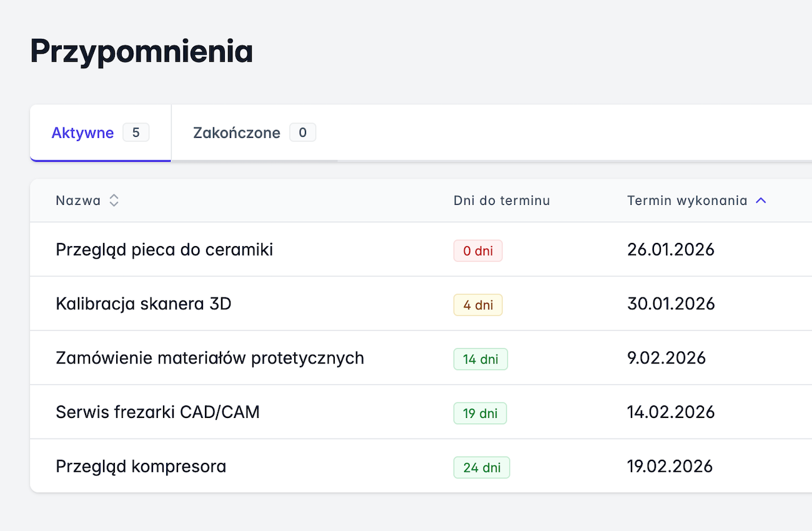Screen dimensions: 812x531
Task: Select the Serwis frezarki CAD/CAM entry
Action: coord(157,413)
